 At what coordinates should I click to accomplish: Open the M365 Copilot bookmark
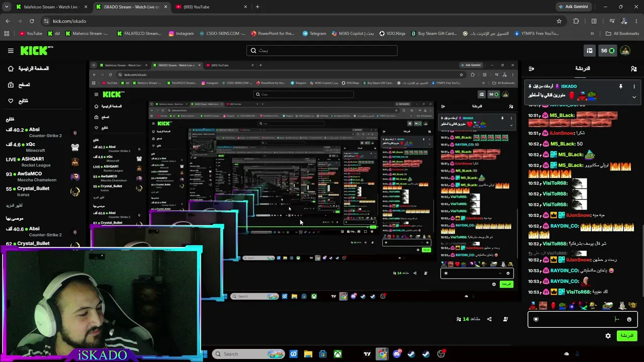pos(353,34)
